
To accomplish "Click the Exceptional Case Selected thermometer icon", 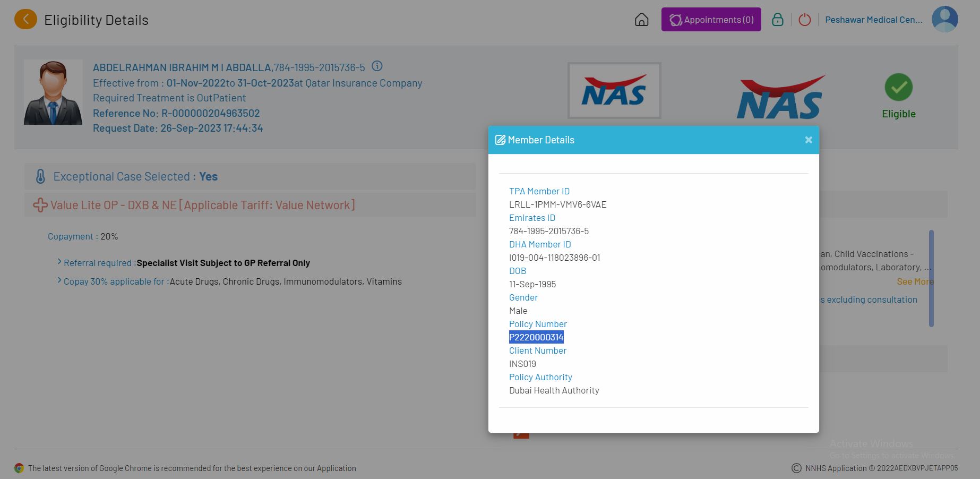I will 40,176.
